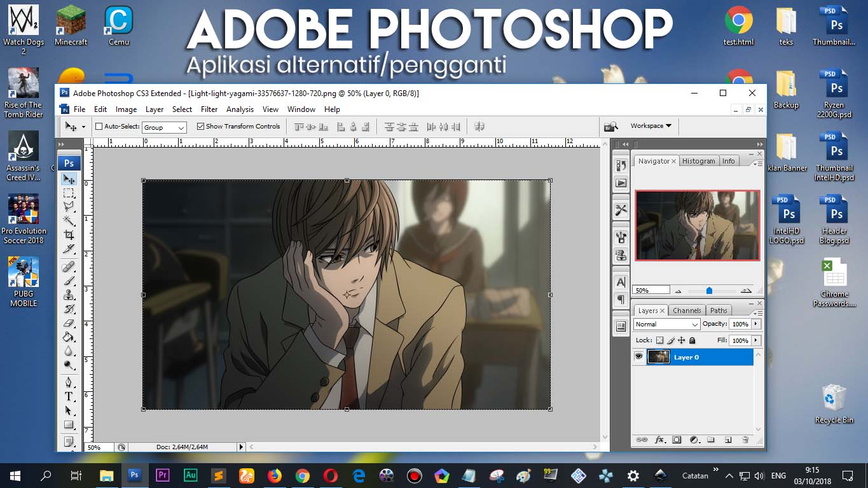Viewport: 868px width, 488px height.
Task: Select the Slice tool
Action: (x=69, y=248)
